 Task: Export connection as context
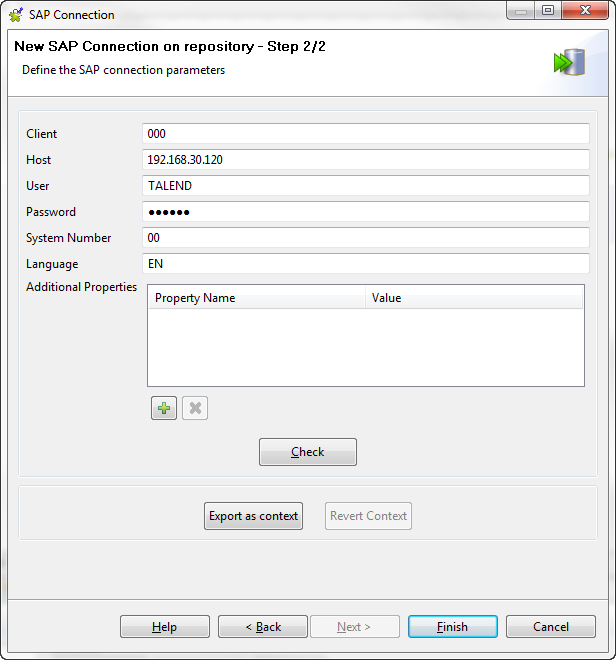pos(253,516)
